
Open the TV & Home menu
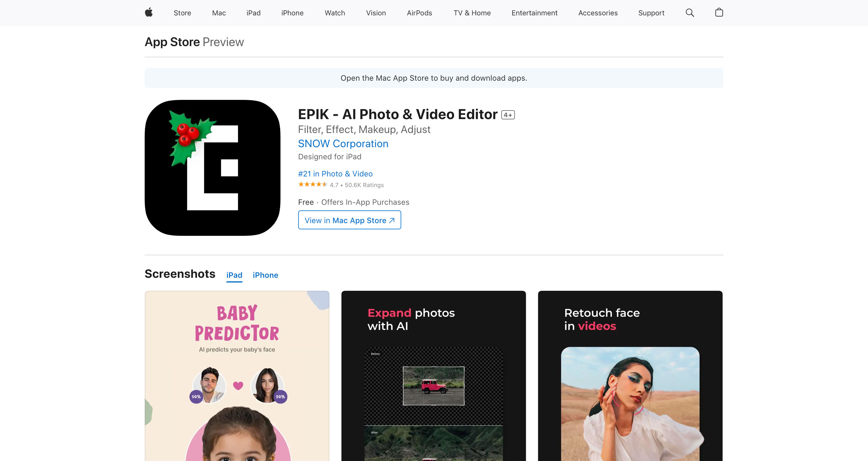472,13
